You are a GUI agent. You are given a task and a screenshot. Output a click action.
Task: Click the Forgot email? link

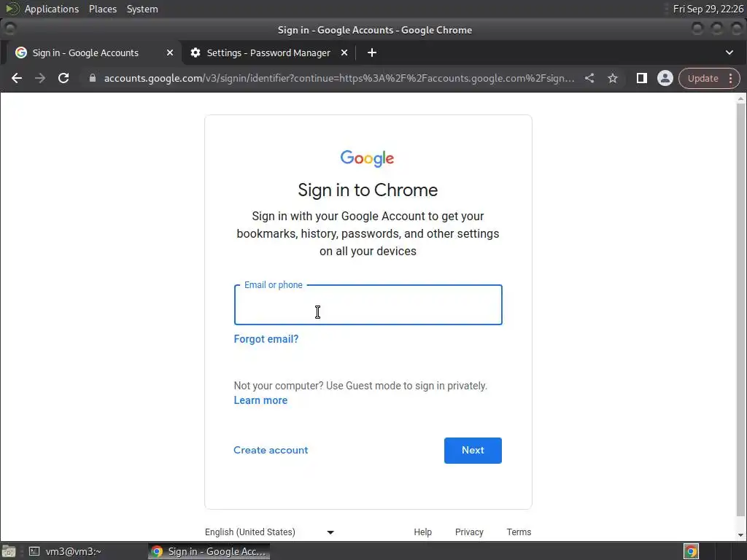pyautogui.click(x=266, y=339)
